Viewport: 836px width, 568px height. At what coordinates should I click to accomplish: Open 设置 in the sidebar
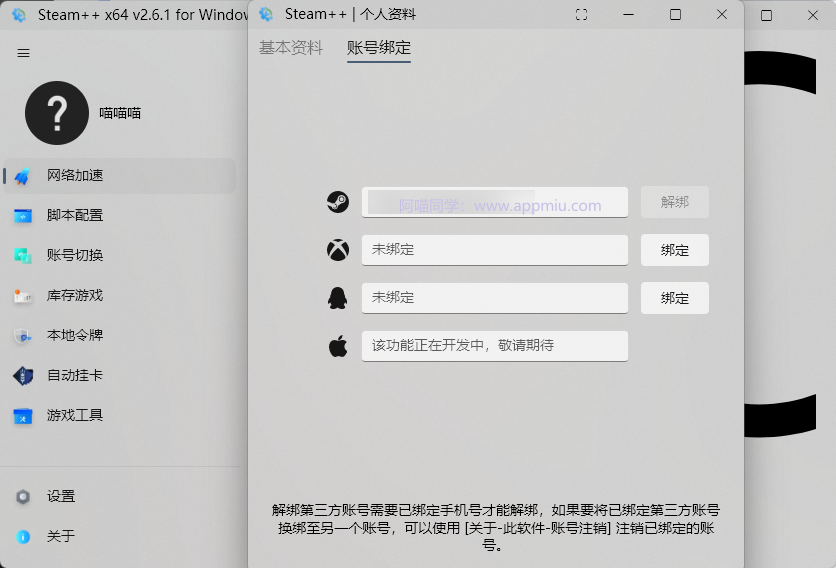(119, 497)
